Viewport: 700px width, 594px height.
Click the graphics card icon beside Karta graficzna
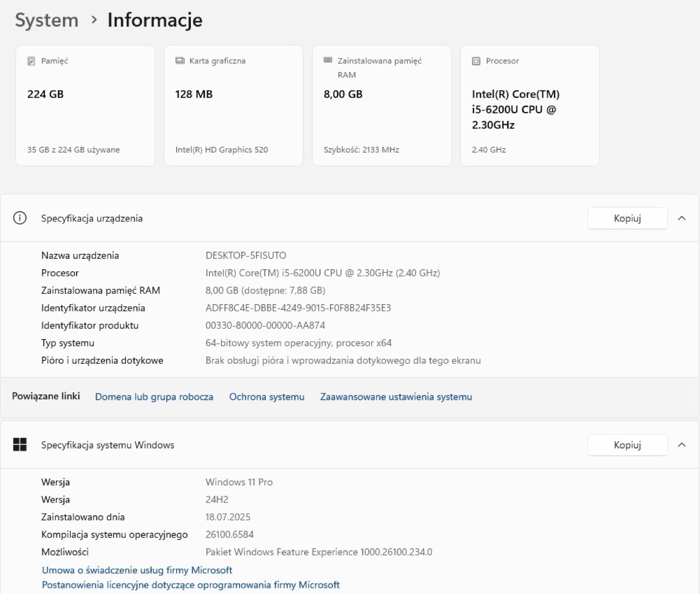pyautogui.click(x=180, y=61)
